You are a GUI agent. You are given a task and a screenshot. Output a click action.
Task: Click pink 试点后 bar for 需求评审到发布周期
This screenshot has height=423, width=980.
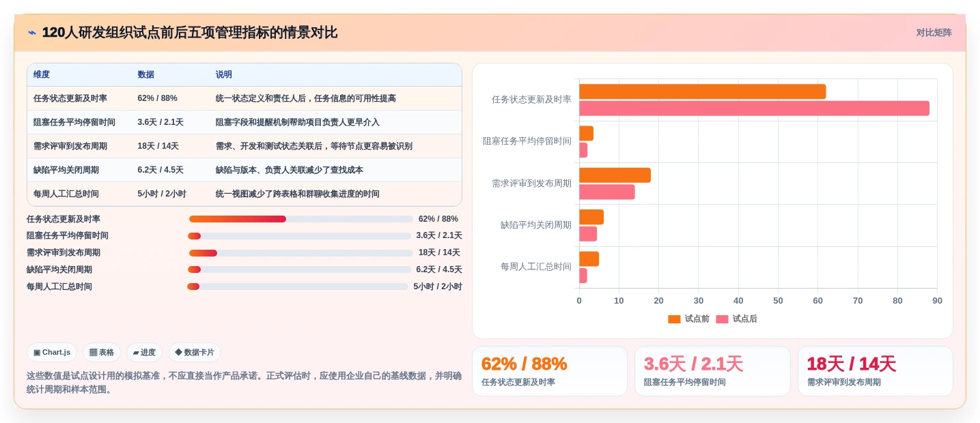(607, 192)
